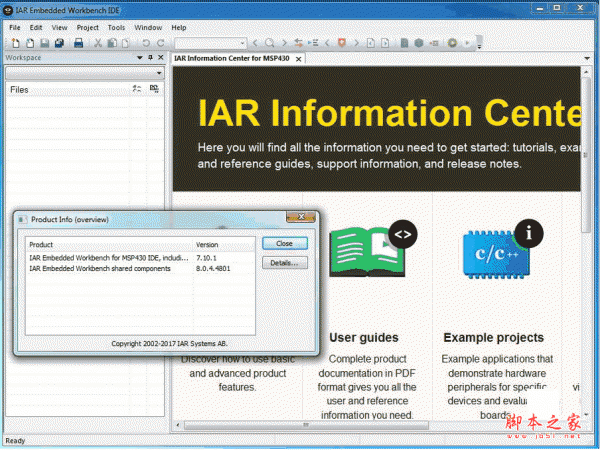Click the Product column header
600x450 pixels.
pyautogui.click(x=109, y=245)
